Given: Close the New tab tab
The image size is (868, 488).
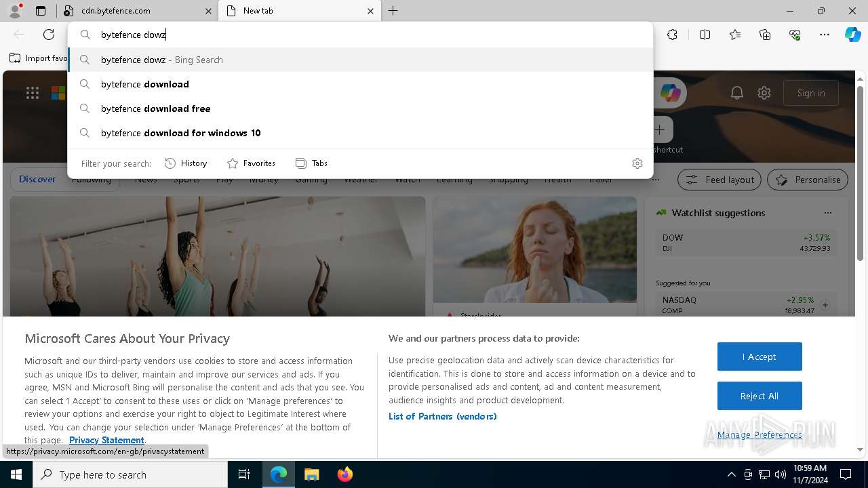Looking at the screenshot, I should 370,11.
